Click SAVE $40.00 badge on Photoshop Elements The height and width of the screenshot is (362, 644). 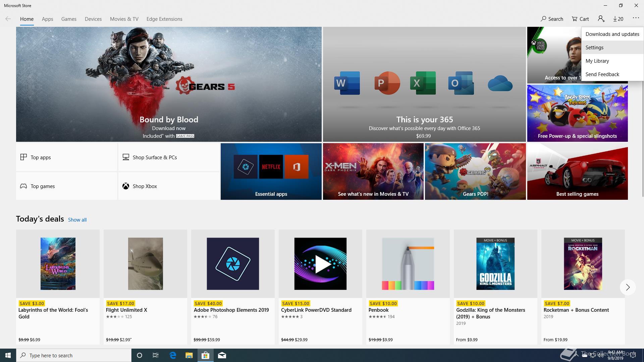208,303
